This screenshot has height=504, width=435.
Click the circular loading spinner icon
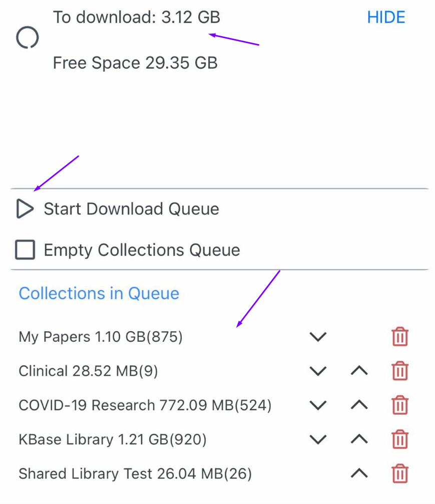pos(27,38)
